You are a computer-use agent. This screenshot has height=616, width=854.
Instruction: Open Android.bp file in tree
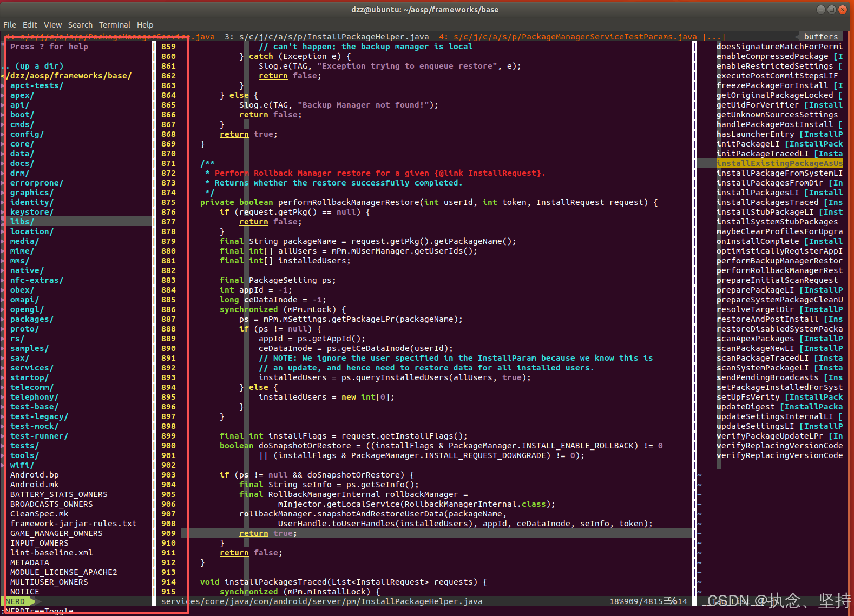pyautogui.click(x=34, y=475)
